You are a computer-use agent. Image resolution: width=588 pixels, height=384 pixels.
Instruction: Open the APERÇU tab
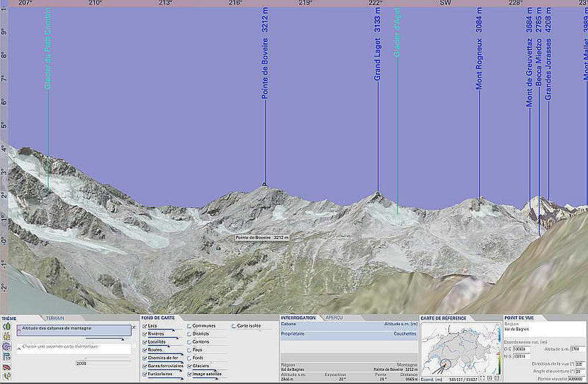tap(334, 318)
